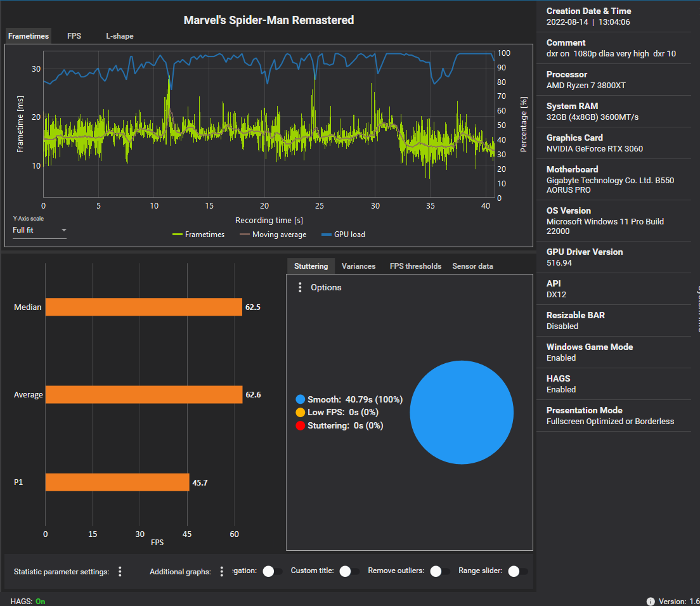Click the Average FPS bar
The height and width of the screenshot is (606, 700).
(144, 394)
